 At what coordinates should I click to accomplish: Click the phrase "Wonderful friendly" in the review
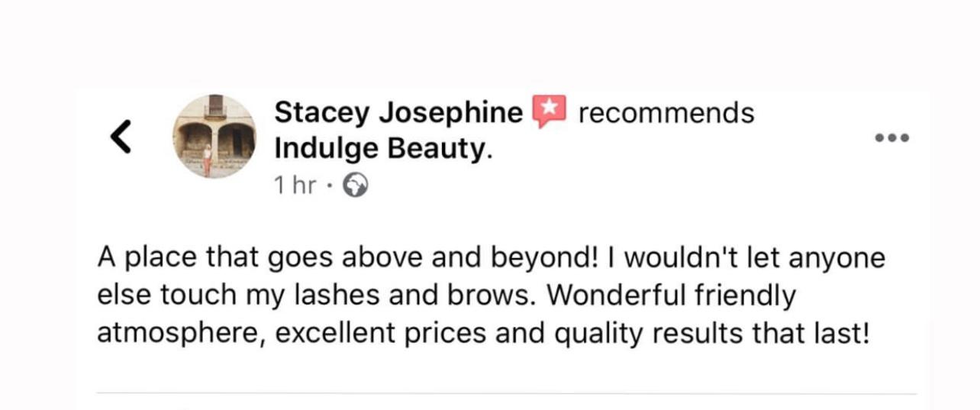pyautogui.click(x=672, y=296)
